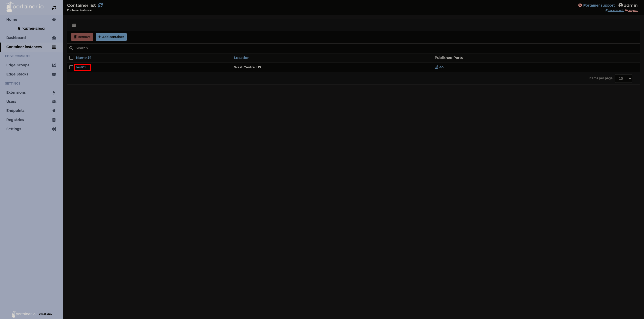The width and height of the screenshot is (644, 319).
Task: Open the published port :80 link
Action: pyautogui.click(x=439, y=67)
